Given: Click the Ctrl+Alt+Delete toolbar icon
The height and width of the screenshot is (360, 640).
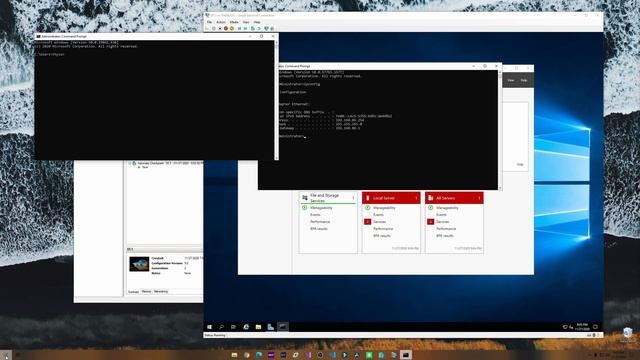Looking at the screenshot, I should (207, 28).
